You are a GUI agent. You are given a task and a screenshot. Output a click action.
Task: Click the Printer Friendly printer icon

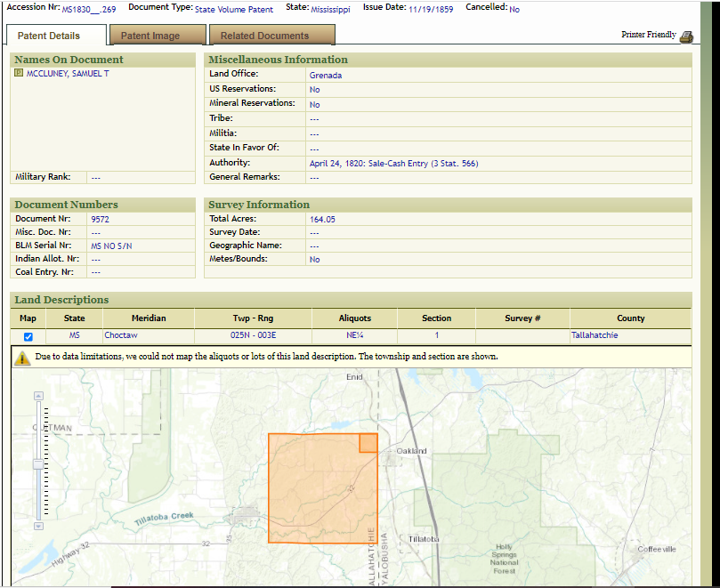[x=685, y=36]
